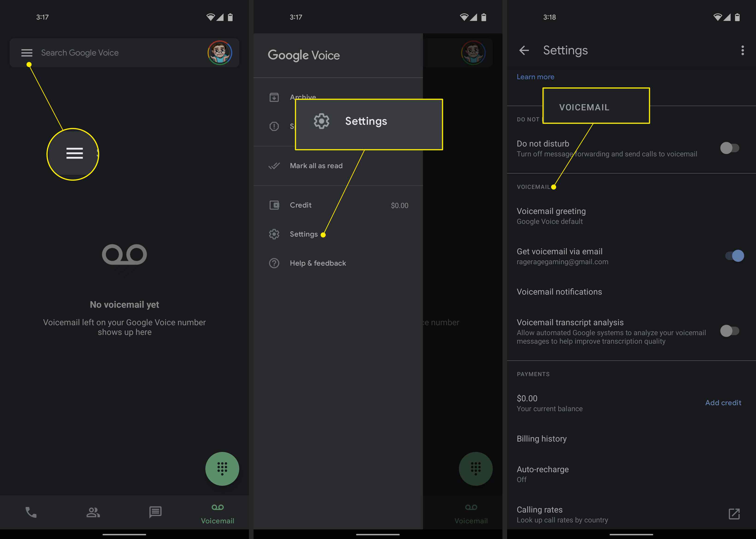The width and height of the screenshot is (756, 539).
Task: Select Archive from the side menu
Action: click(304, 96)
